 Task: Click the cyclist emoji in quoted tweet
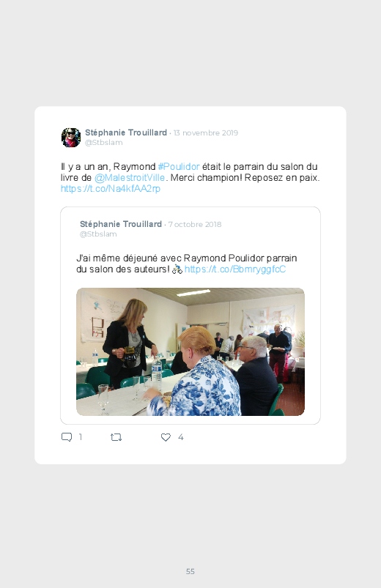177,269
